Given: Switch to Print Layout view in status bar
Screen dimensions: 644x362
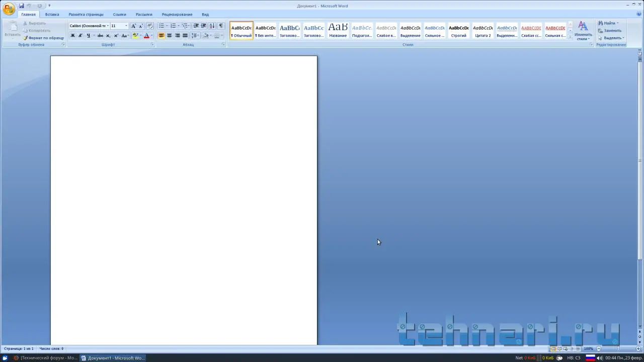Looking at the screenshot, I should tap(553, 348).
